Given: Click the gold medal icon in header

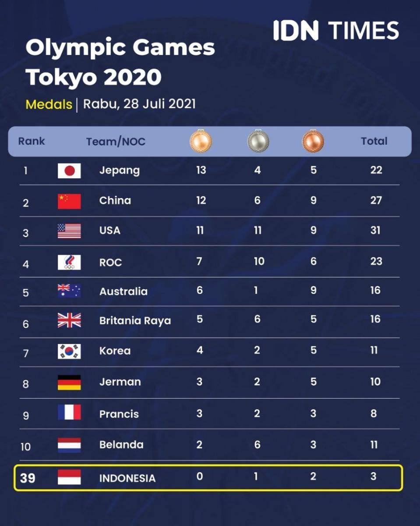Looking at the screenshot, I should [x=201, y=141].
